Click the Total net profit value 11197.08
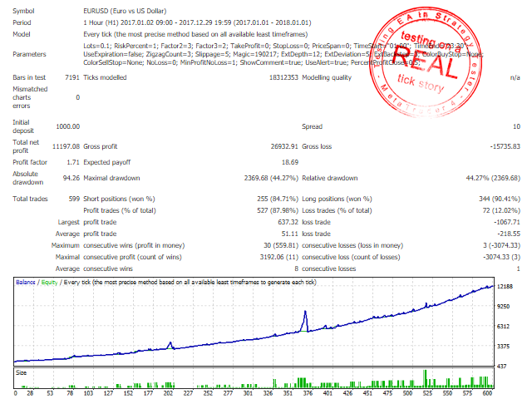 66,146
